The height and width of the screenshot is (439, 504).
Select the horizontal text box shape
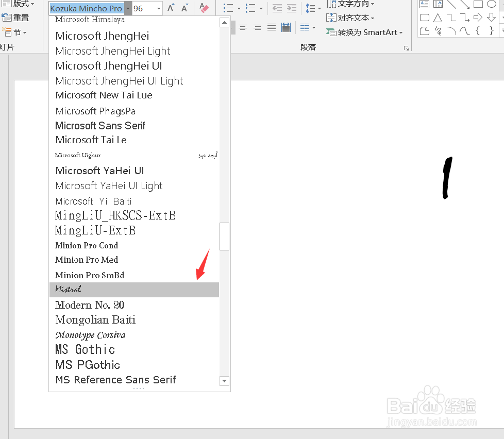tap(425, 4)
